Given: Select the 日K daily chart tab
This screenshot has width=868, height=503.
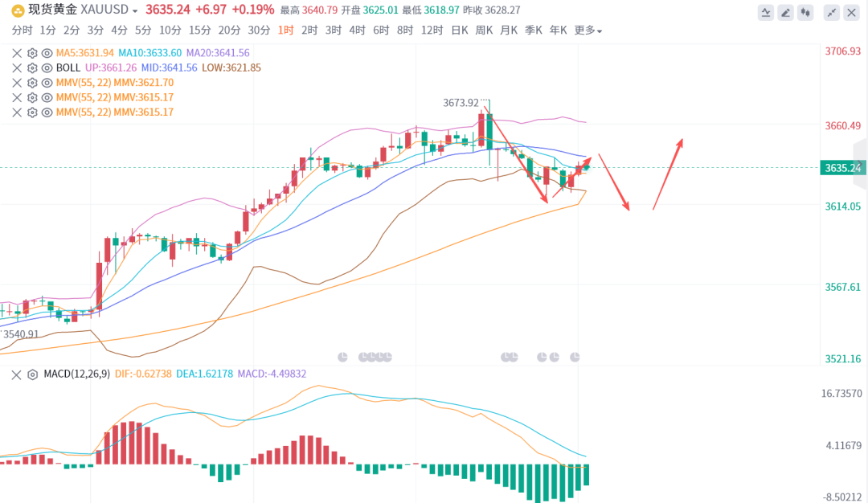Looking at the screenshot, I should coord(459,31).
